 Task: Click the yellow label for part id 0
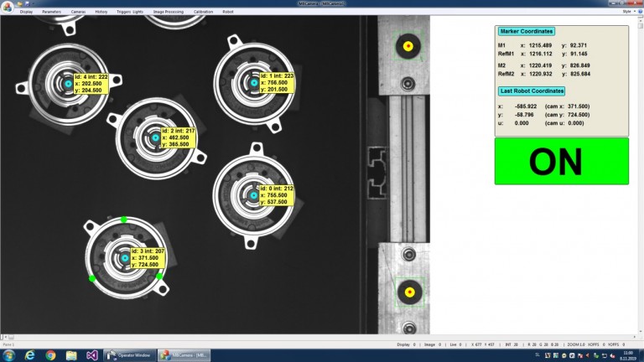277,195
